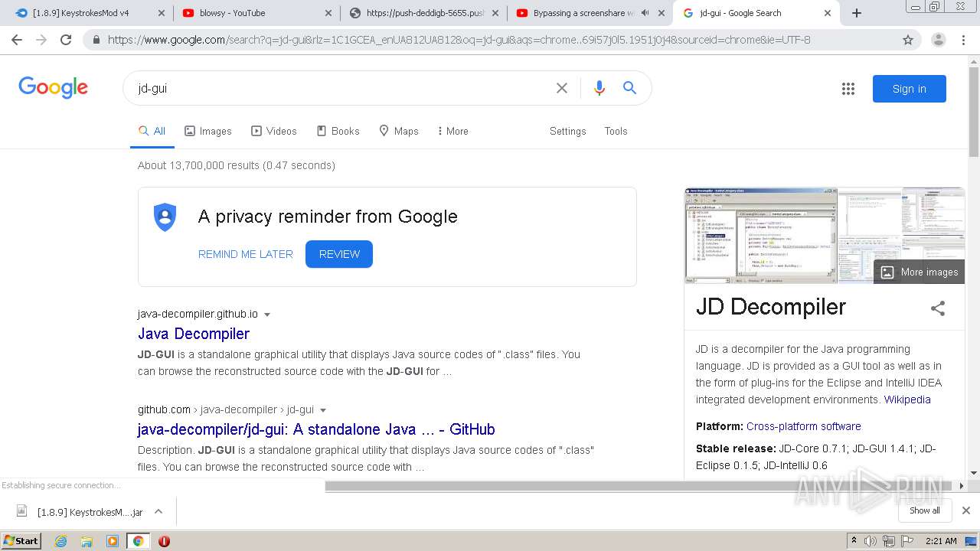Click the site lock icon

[x=96, y=40]
